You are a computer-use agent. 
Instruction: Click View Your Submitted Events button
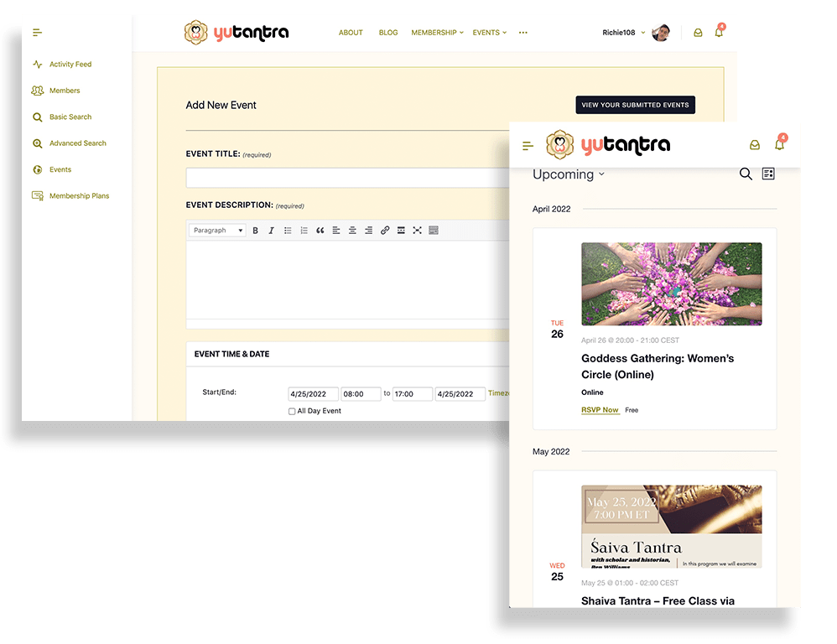(x=635, y=105)
